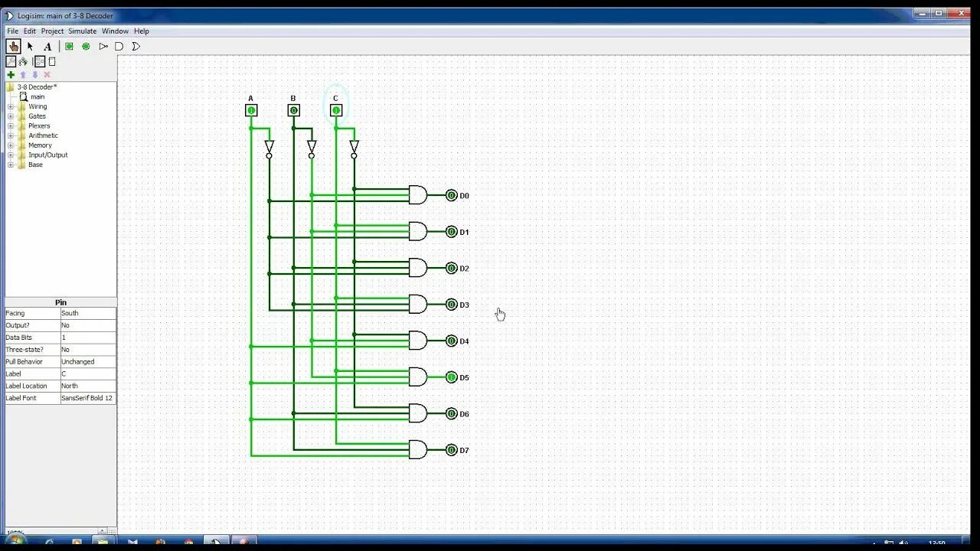The image size is (980, 551).
Task: Click the D4 output pin
Action: click(452, 341)
